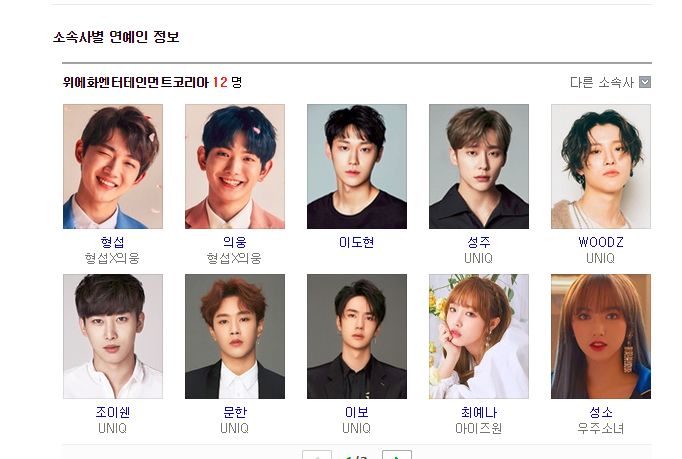
Task: Click the 다른 소속사 label text
Action: (x=602, y=82)
